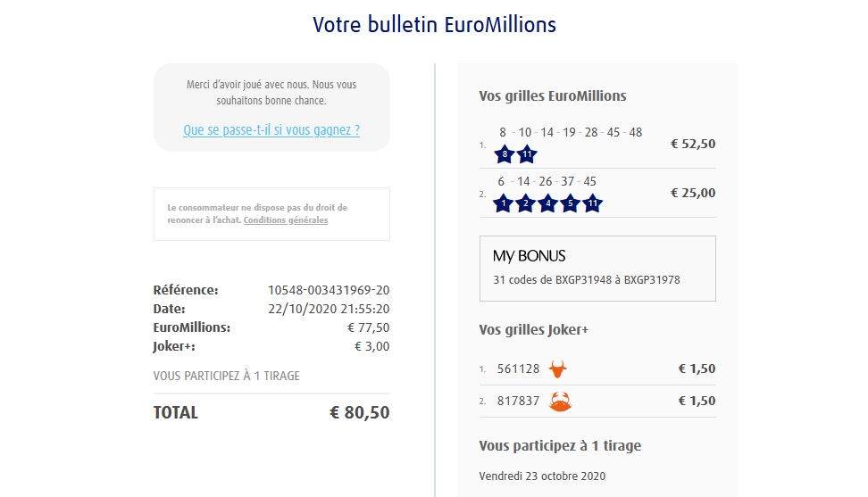Click star number 5 in second grid
Viewport: 868px width, 497px height.
(571, 203)
